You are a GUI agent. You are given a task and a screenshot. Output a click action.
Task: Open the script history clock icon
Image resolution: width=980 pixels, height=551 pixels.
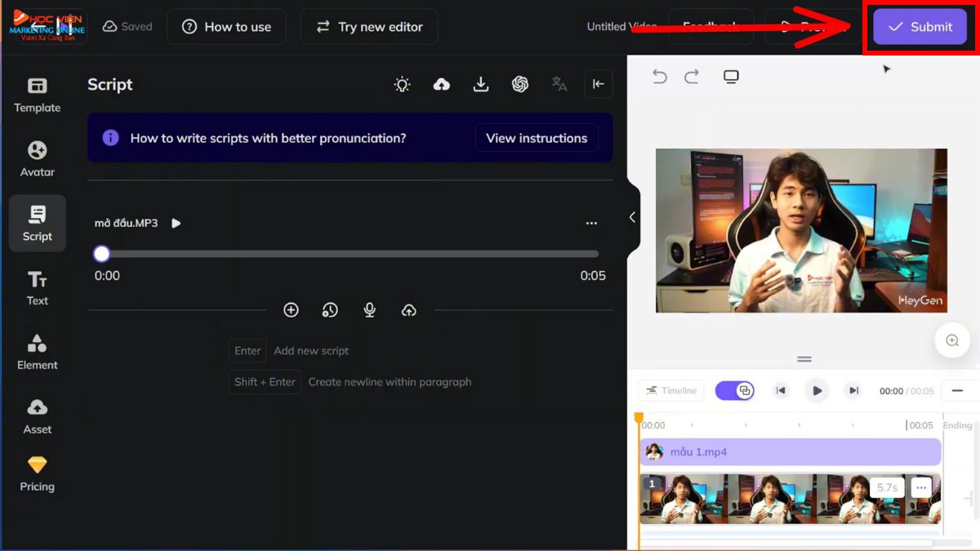330,310
